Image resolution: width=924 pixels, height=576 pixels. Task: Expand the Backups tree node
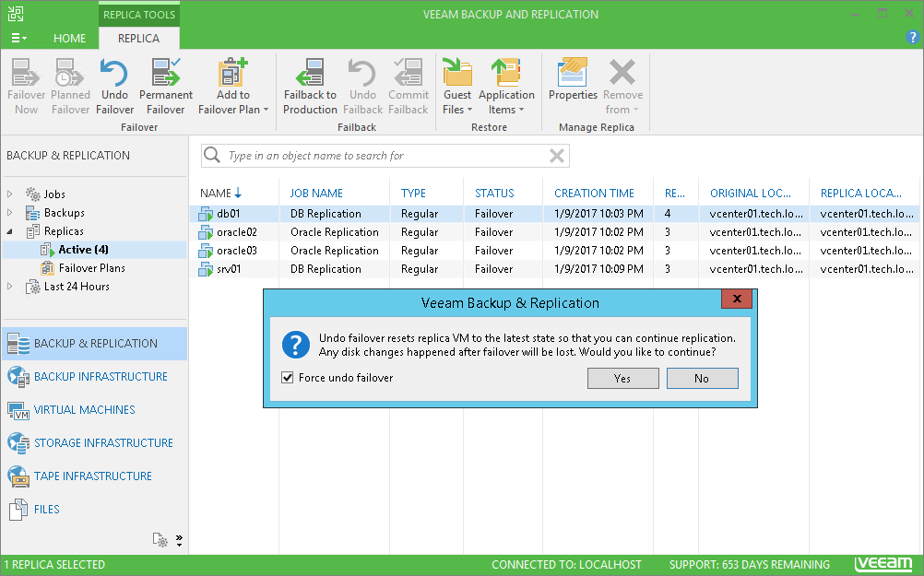[9, 212]
